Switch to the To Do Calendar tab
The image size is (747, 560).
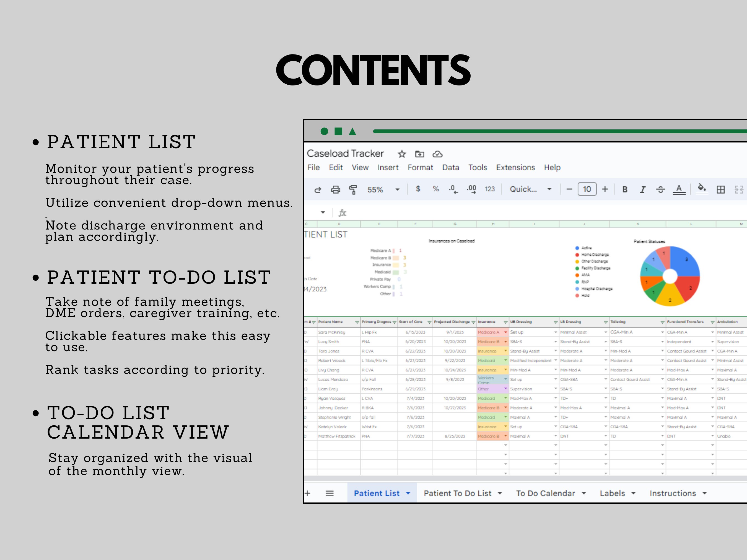point(546,493)
